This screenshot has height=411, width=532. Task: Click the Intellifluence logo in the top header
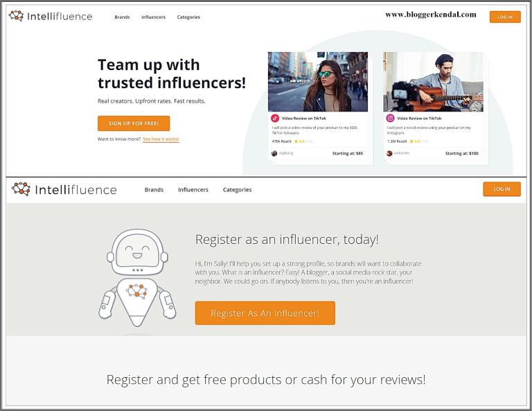51,16
